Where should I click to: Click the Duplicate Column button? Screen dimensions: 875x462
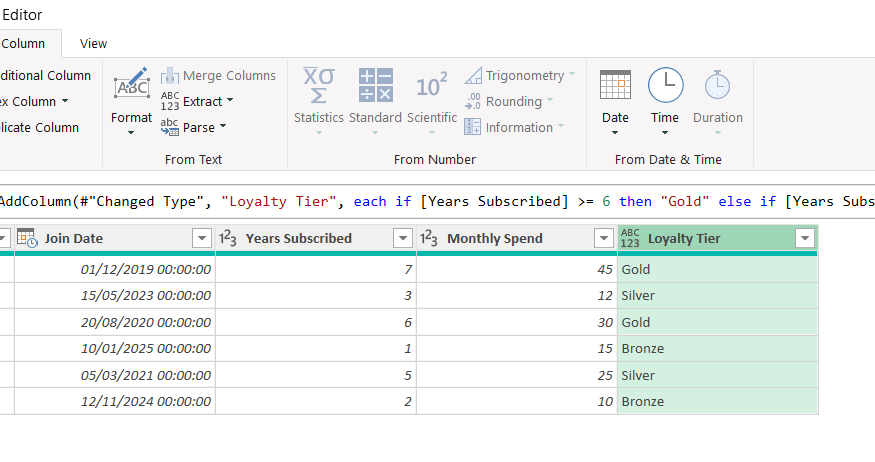click(39, 127)
